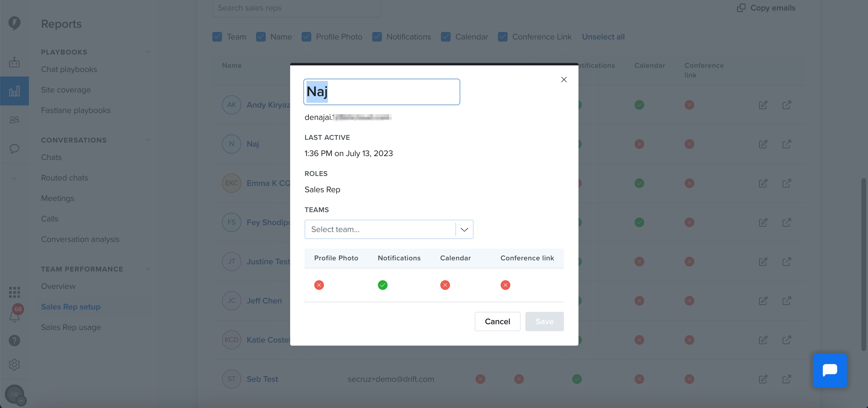Open the Conversations chat bubble sidebar icon
This screenshot has width=868, height=408.
14,149
